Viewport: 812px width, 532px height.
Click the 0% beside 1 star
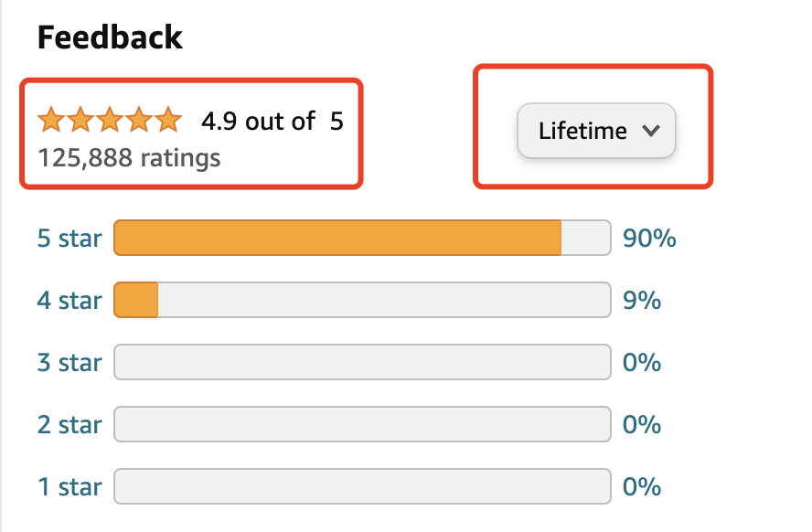click(x=642, y=487)
